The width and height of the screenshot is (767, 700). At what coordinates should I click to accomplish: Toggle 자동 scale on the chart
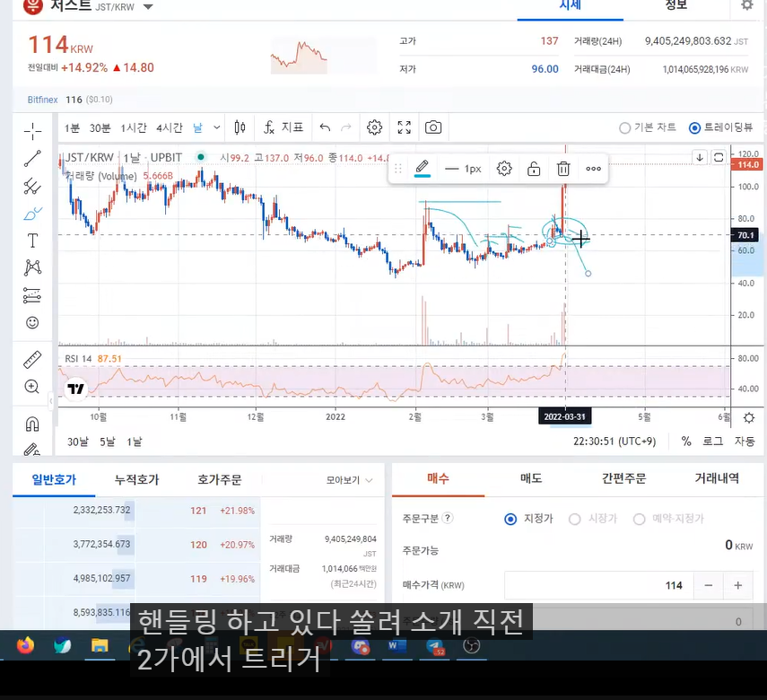745,442
